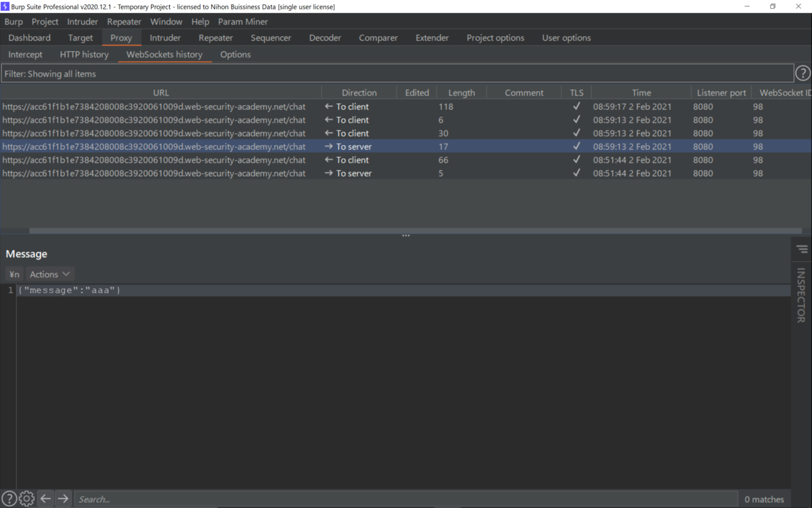This screenshot has width=812, height=508.
Task: Go to next search match arrow
Action: pyautogui.click(x=63, y=499)
